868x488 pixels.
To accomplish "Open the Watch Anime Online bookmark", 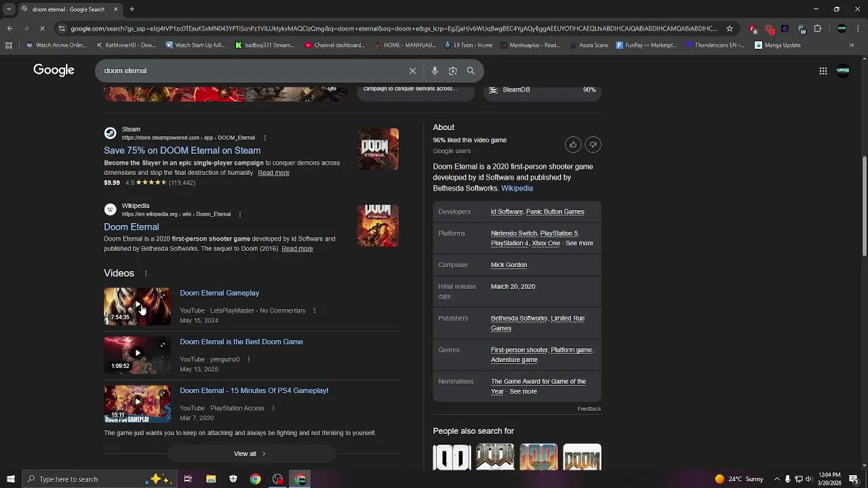I will click(x=56, y=45).
